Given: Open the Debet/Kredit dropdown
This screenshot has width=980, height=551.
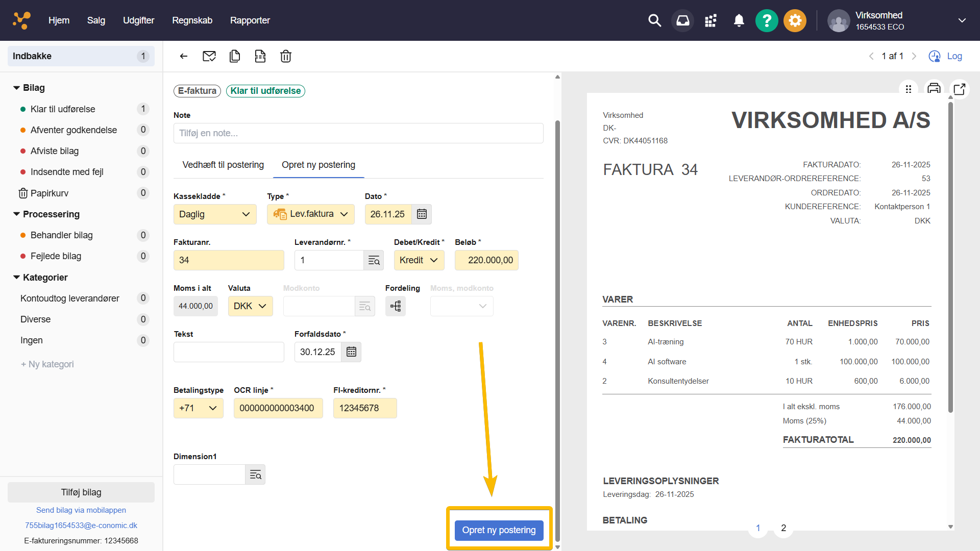Looking at the screenshot, I should pyautogui.click(x=419, y=260).
